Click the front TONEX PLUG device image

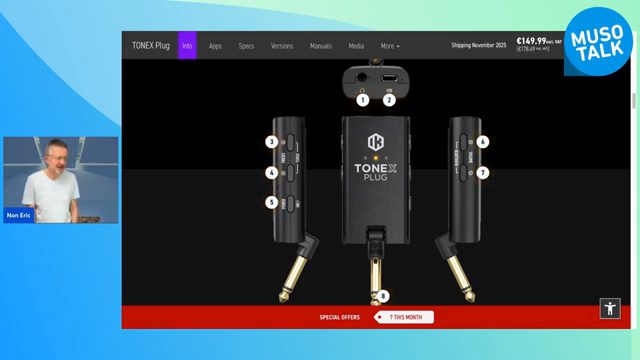[x=376, y=180]
